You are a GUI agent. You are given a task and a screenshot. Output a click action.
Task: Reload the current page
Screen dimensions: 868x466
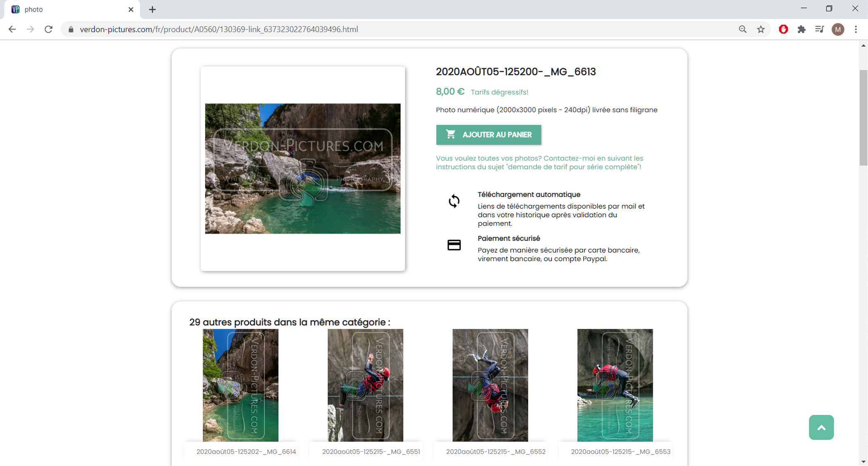click(x=48, y=29)
